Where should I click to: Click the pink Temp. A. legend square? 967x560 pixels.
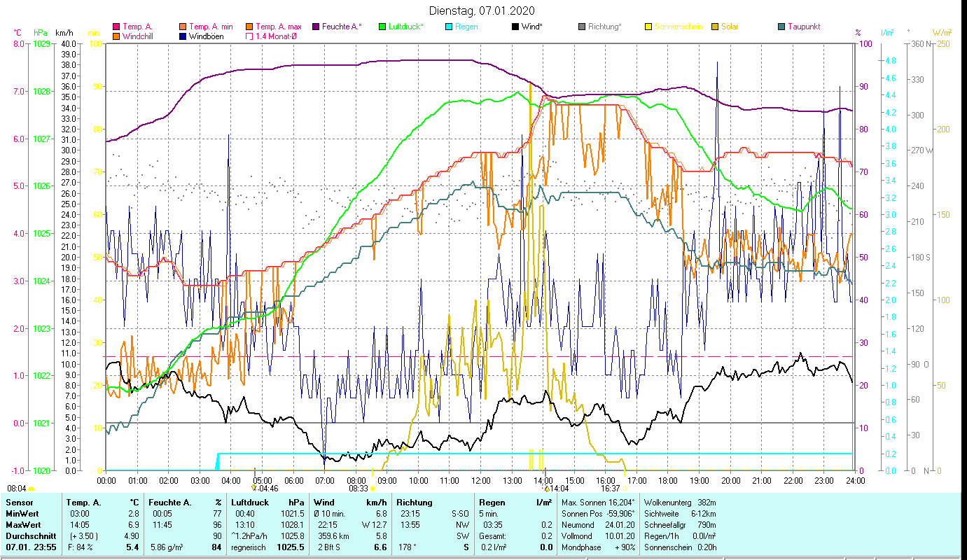coord(116,27)
